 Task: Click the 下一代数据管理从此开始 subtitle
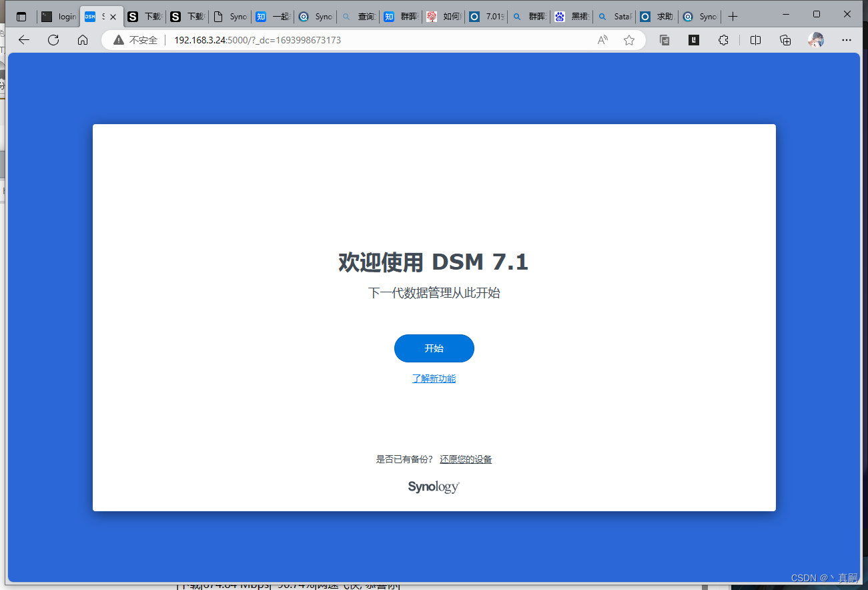click(x=434, y=292)
